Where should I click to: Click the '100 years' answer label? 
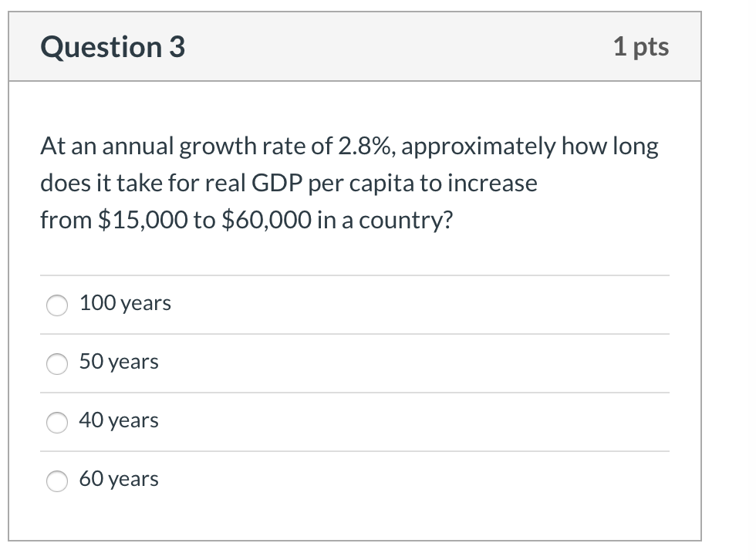(x=125, y=303)
